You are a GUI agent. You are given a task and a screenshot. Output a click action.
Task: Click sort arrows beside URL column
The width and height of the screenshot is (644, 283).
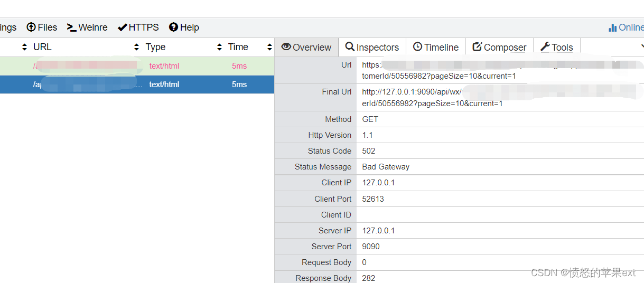[x=24, y=47]
